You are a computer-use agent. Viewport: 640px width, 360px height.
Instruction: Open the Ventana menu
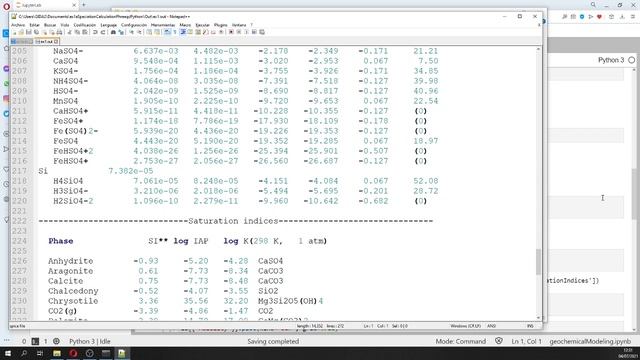(239, 25)
